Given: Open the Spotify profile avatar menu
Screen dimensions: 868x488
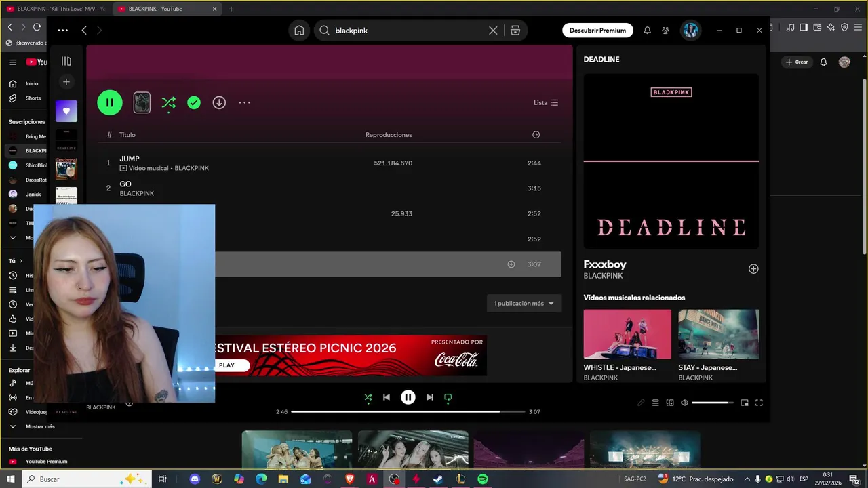Looking at the screenshot, I should click(x=690, y=30).
